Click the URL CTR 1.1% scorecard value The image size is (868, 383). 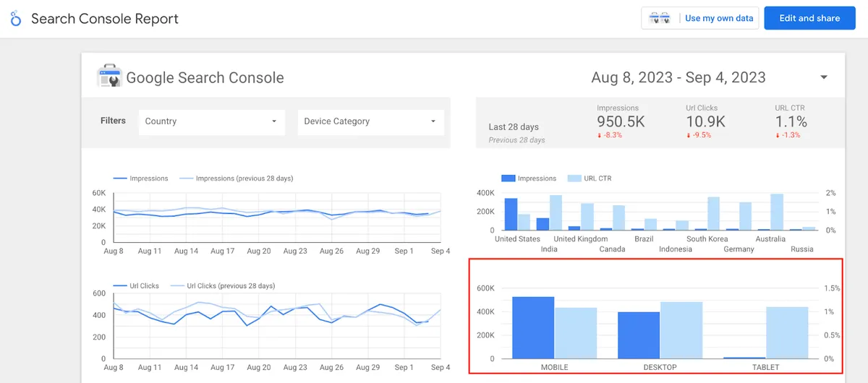791,123
